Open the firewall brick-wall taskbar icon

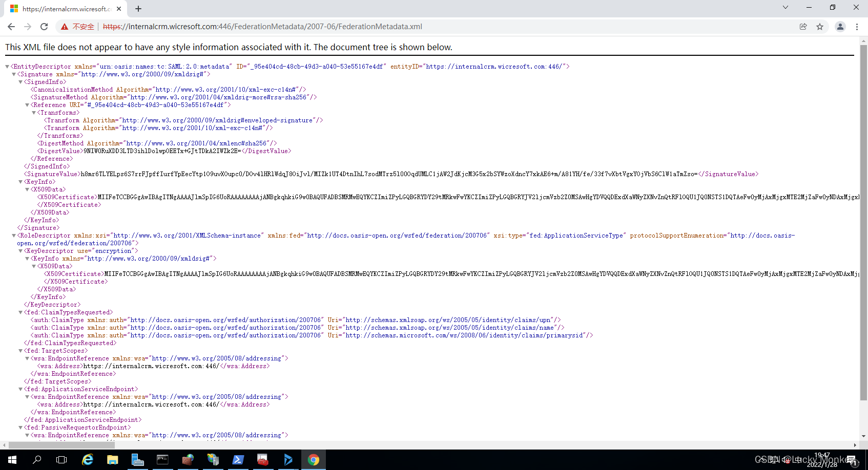click(188, 460)
